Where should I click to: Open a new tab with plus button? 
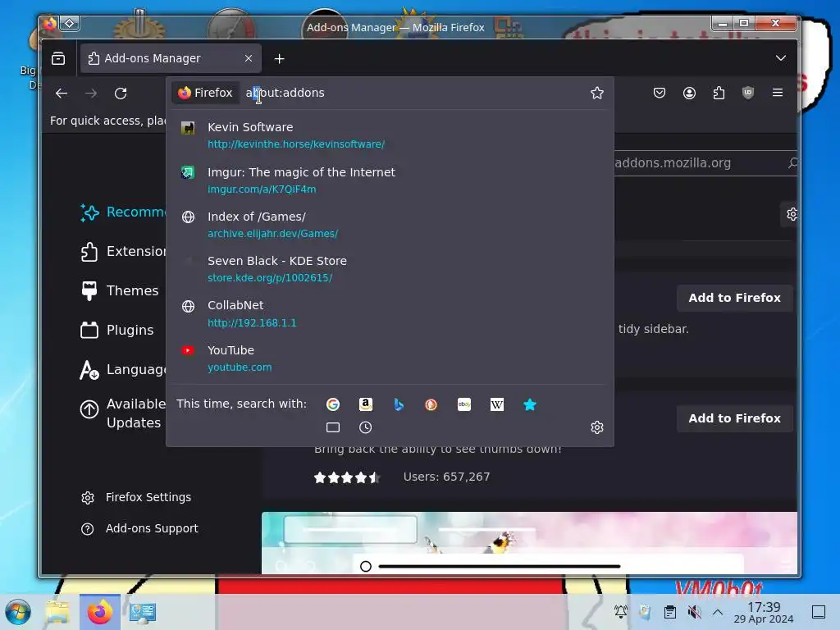[x=279, y=59]
